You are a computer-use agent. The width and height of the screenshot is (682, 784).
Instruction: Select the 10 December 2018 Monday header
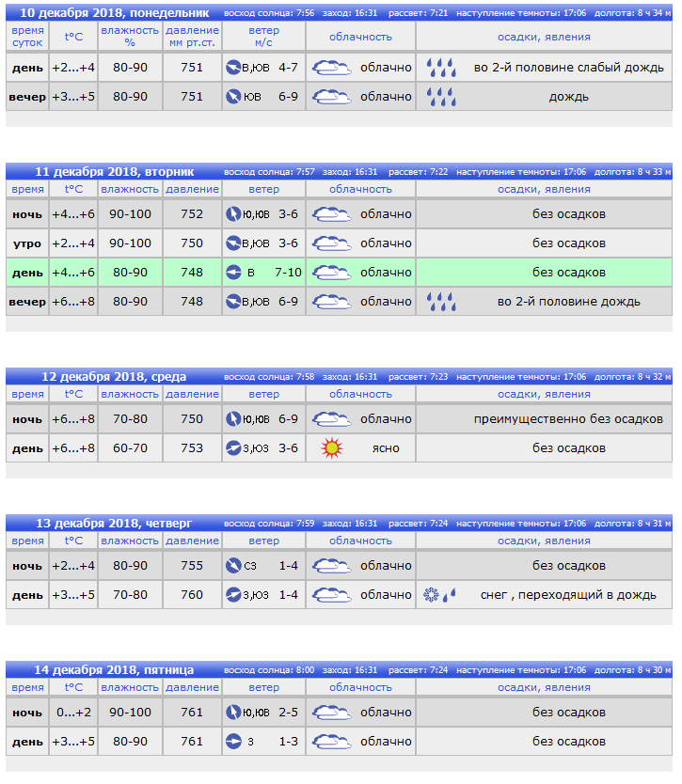[x=115, y=13]
